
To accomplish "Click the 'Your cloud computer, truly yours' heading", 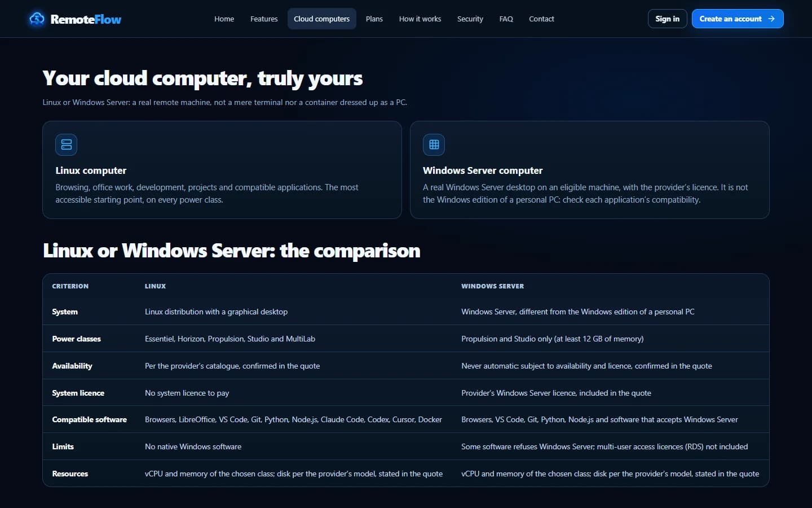I will coord(202,78).
